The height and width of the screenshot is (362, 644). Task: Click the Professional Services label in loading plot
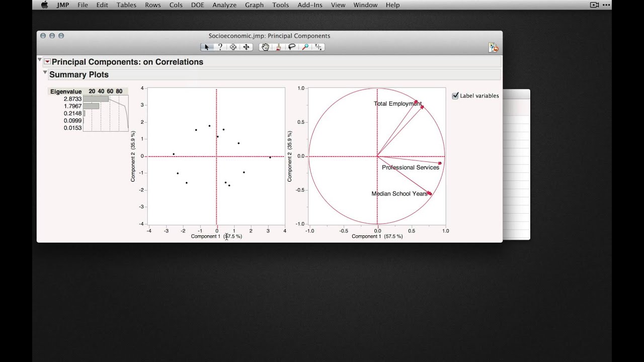tap(411, 167)
